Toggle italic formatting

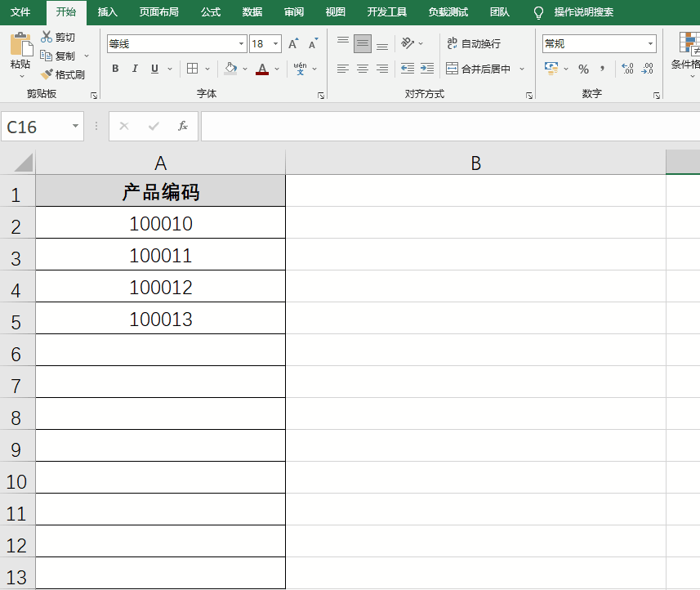point(135,69)
